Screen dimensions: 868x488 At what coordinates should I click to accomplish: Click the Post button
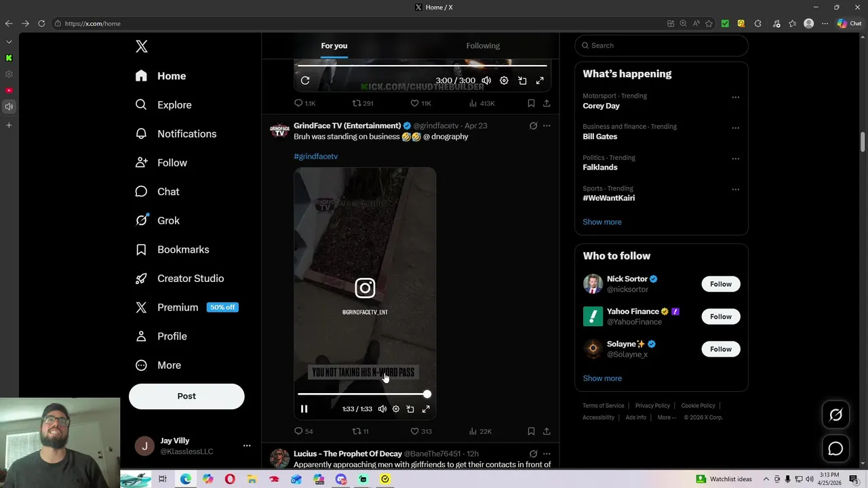(186, 396)
